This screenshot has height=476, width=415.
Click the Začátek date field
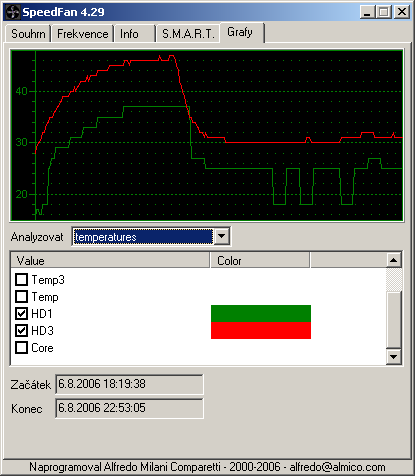129,384
